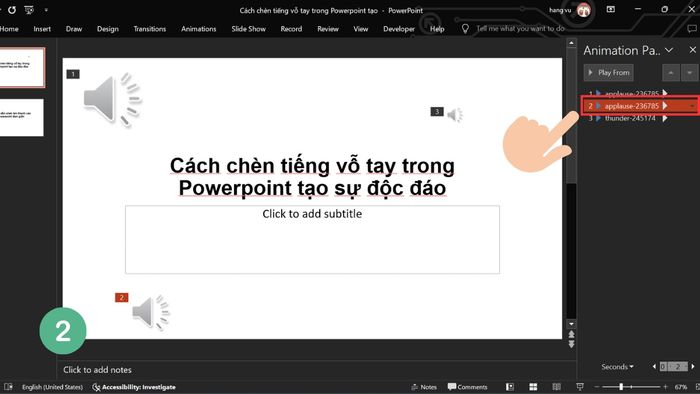Image resolution: width=700 pixels, height=394 pixels.
Task: Start Slide Show from status bar icon
Action: click(580, 387)
